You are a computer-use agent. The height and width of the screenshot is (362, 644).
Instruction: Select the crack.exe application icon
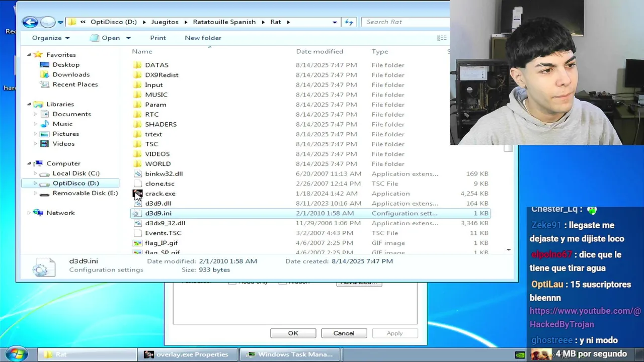pyautogui.click(x=138, y=194)
